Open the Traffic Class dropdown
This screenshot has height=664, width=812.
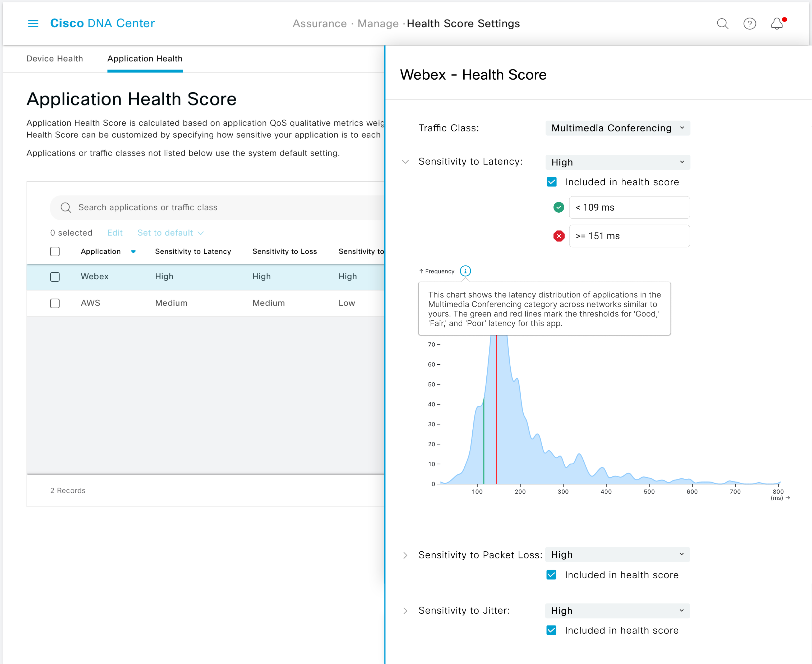[617, 128]
